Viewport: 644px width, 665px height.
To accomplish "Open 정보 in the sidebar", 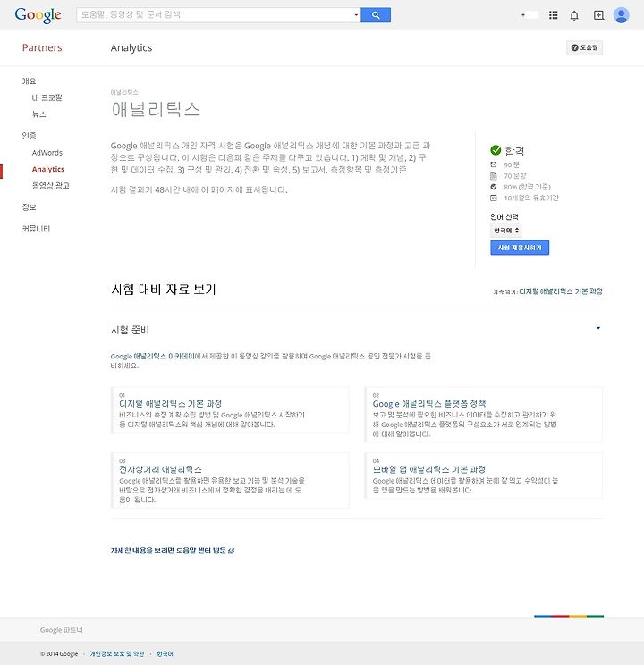I will click(29, 207).
